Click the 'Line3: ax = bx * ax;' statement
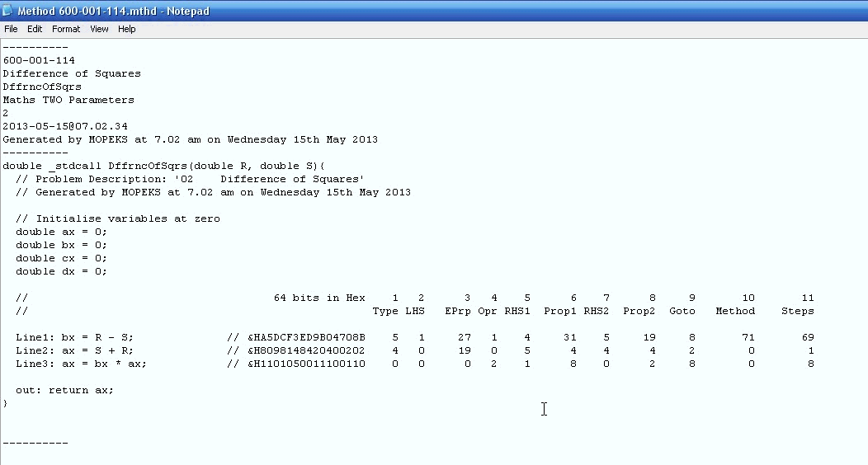868x465 pixels. click(x=82, y=364)
